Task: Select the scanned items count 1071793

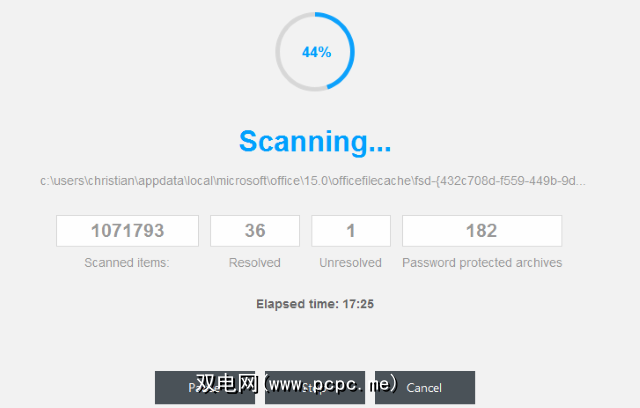Action: click(x=127, y=231)
